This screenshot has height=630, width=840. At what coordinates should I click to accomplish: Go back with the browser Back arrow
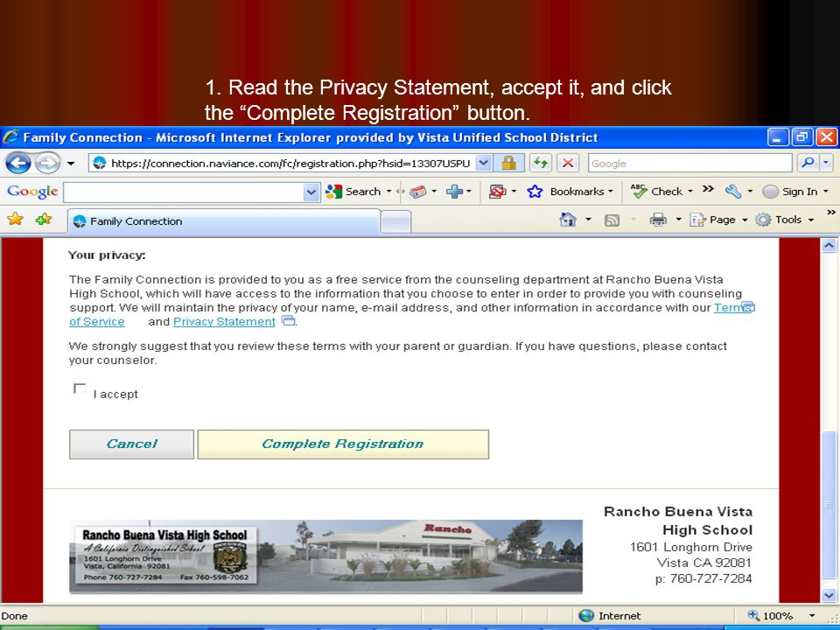(x=17, y=163)
